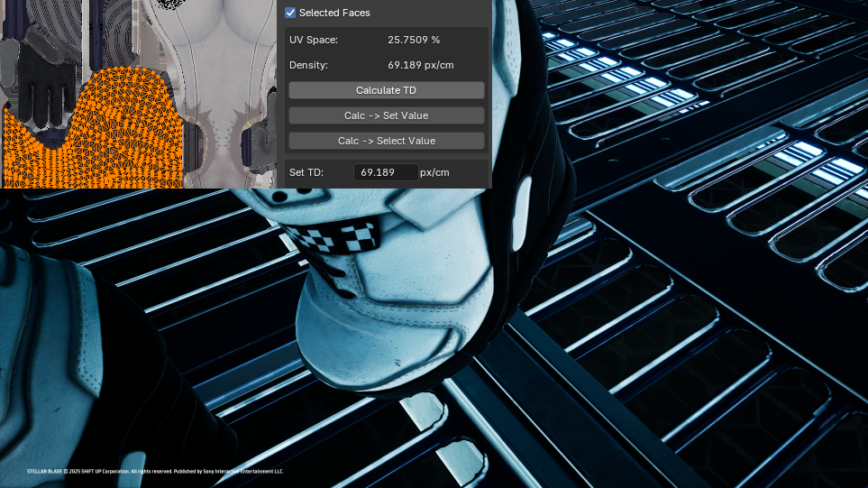Select the UV Space value 25.7509 %
The width and height of the screenshot is (868, 488).
click(414, 40)
